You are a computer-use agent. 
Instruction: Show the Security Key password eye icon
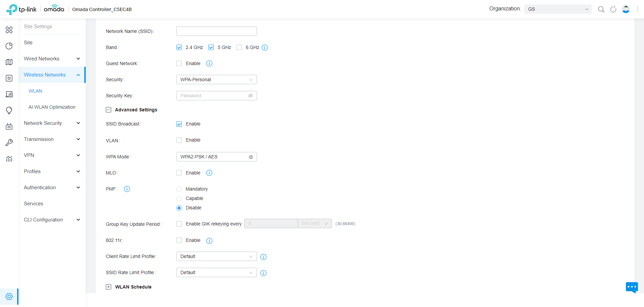[251, 96]
